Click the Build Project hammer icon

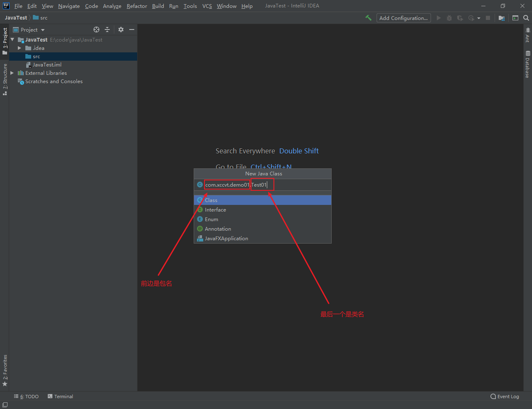click(x=368, y=18)
